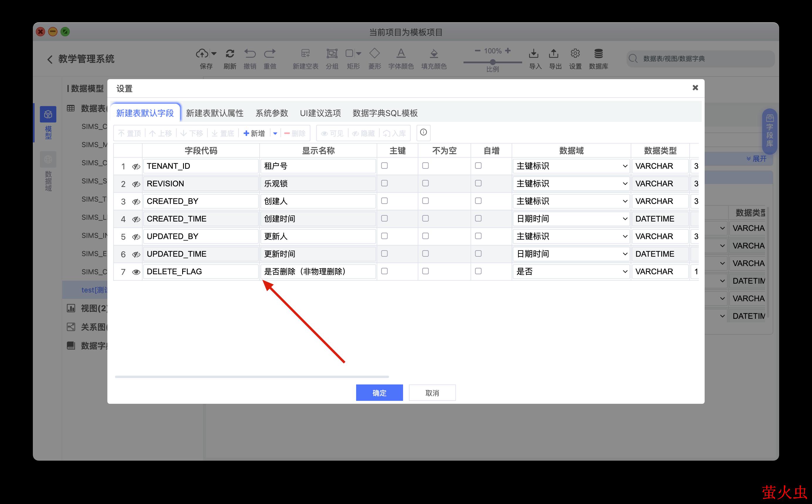Open 数据域 dropdown for DELETE_FLAG row
This screenshot has width=812, height=504.
pyautogui.click(x=571, y=271)
